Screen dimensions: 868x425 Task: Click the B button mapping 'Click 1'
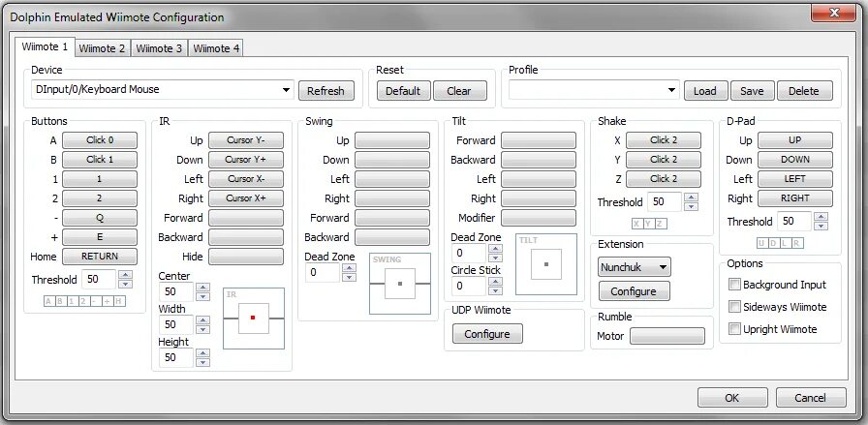pyautogui.click(x=100, y=160)
